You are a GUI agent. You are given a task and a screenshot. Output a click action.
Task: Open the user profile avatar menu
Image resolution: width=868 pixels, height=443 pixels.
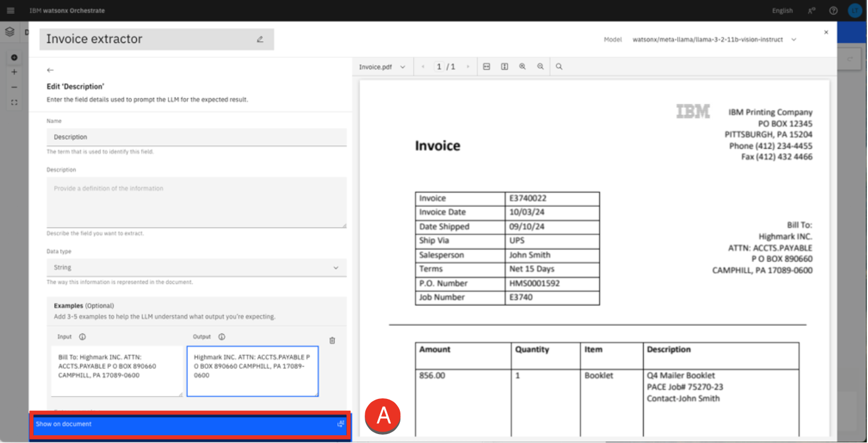(x=855, y=11)
